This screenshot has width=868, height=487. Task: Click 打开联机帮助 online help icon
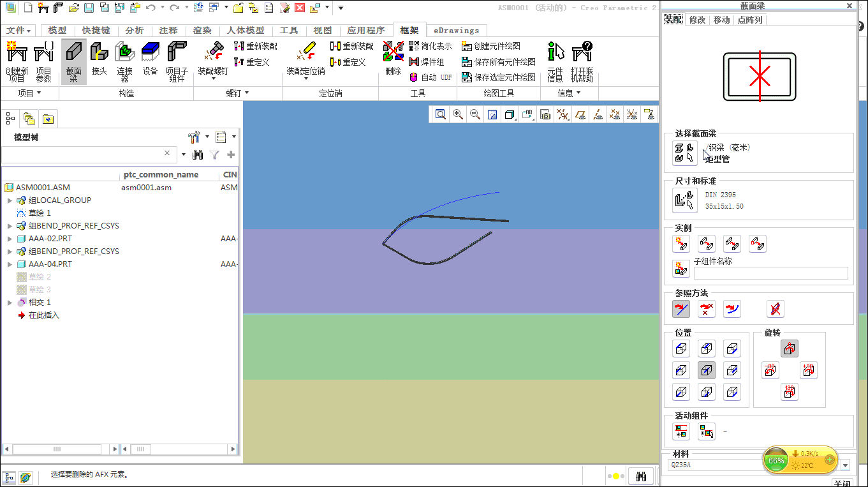click(x=582, y=62)
